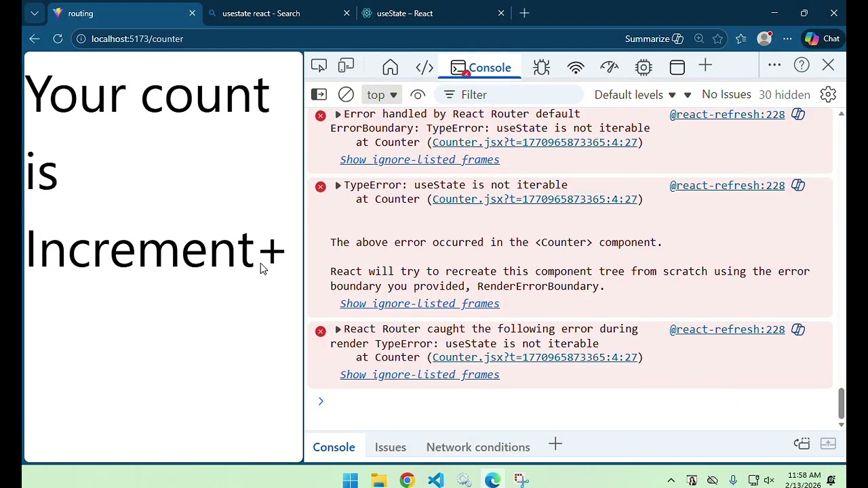Open the Network conditions drawer tab
The image size is (868, 488).
point(478,447)
